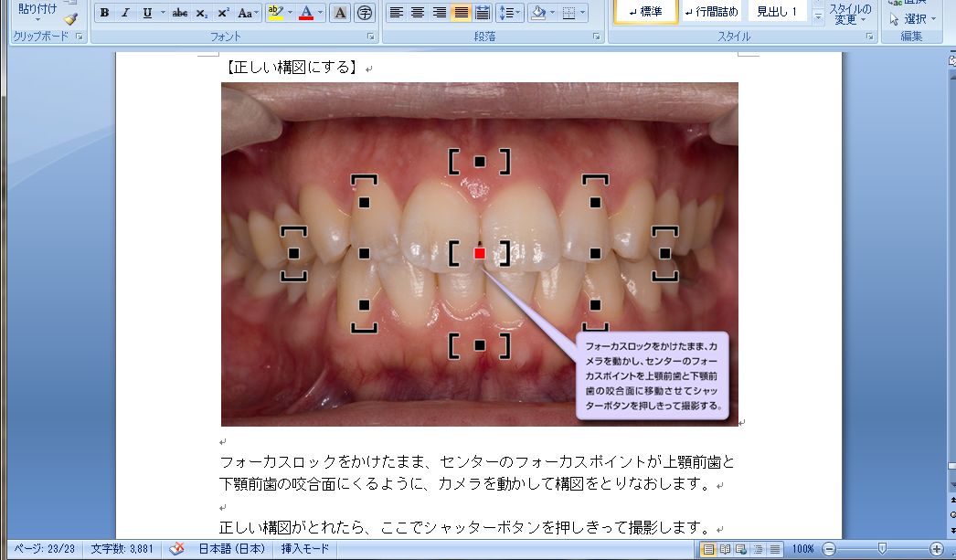Click the proofing check icon in status bar
This screenshot has height=560, width=956.
point(176,549)
